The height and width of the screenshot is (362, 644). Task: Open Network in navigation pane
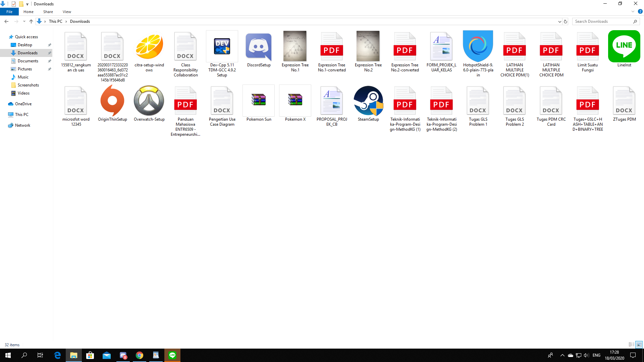(x=22, y=125)
